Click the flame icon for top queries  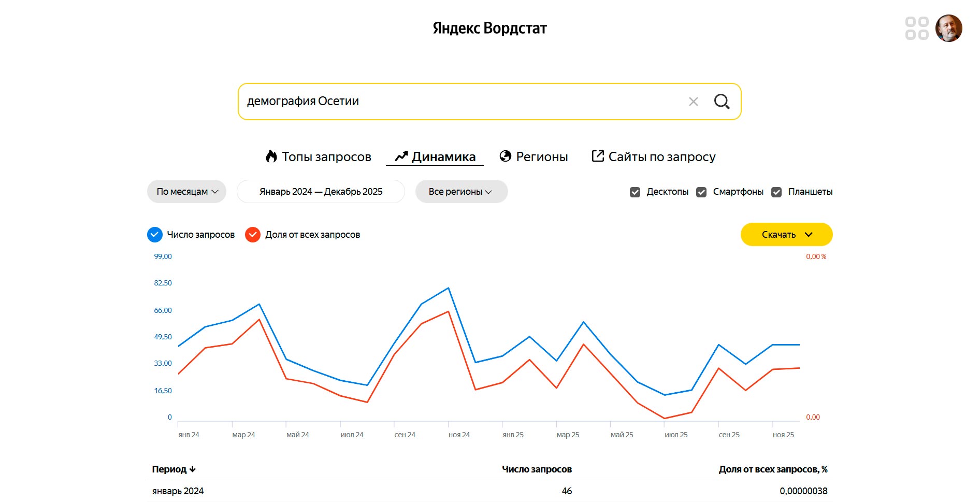[x=271, y=156]
